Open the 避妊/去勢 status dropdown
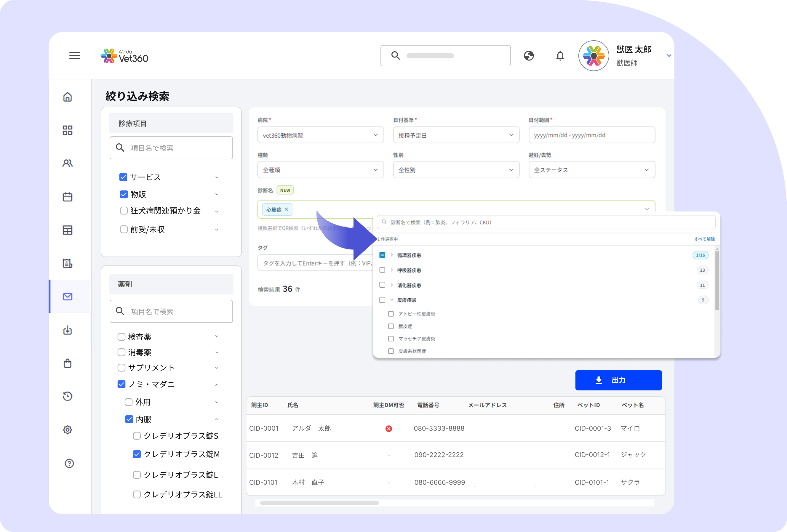Image resolution: width=787 pixels, height=532 pixels. coord(592,170)
